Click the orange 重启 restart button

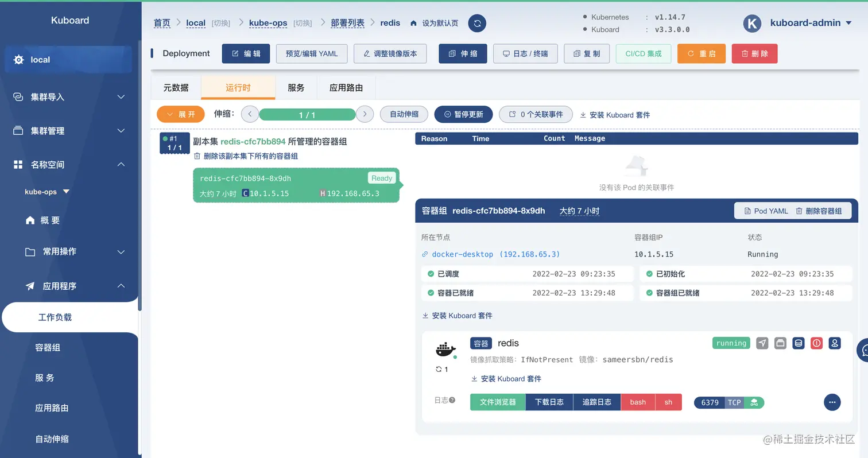(702, 53)
